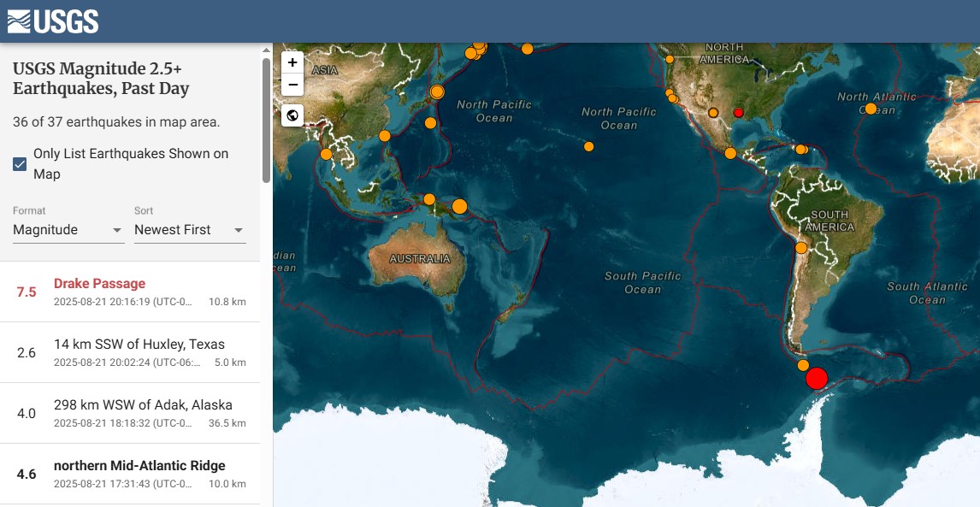The width and height of the screenshot is (980, 507).
Task: Select the Taiwan-area earthquake marker
Action: [384, 136]
